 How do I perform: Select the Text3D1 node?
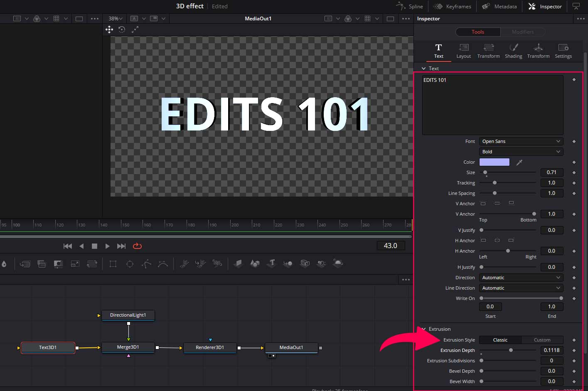(48, 347)
